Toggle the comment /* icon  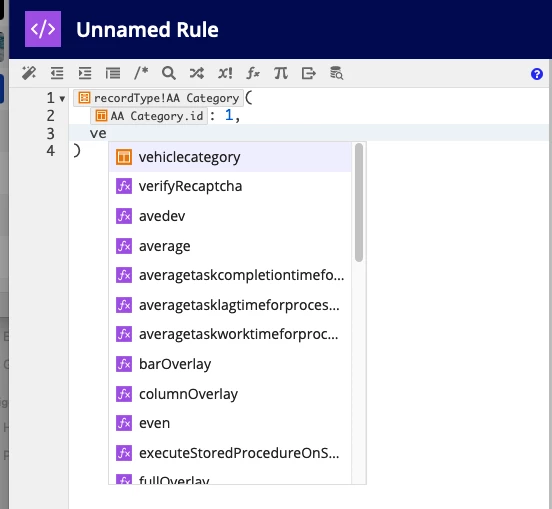[x=141, y=73]
